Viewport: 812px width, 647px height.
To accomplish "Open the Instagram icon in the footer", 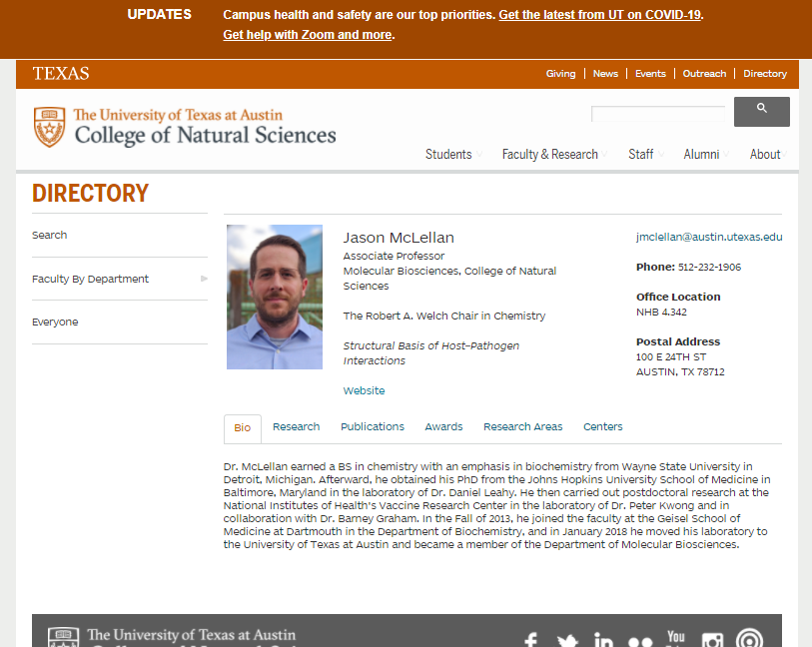I will (x=712, y=640).
